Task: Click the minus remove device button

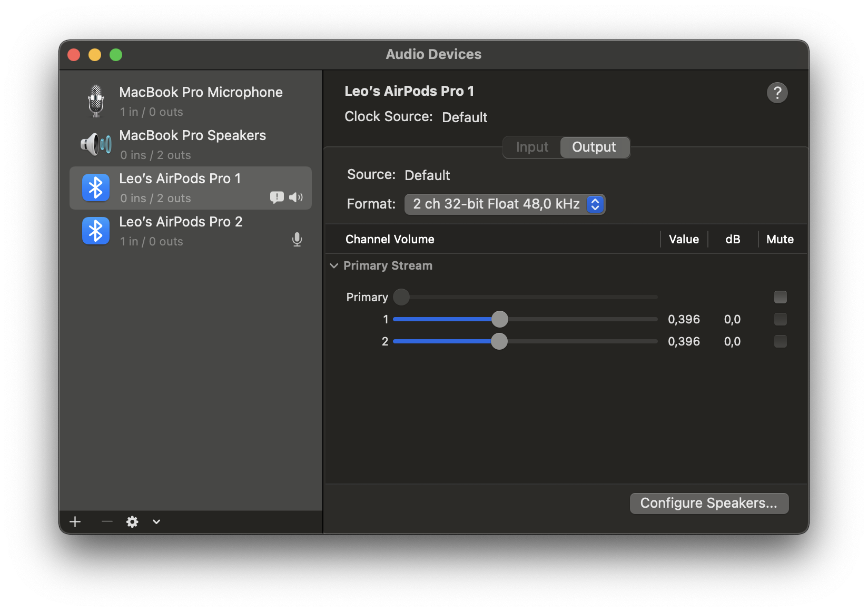Action: pos(107,521)
